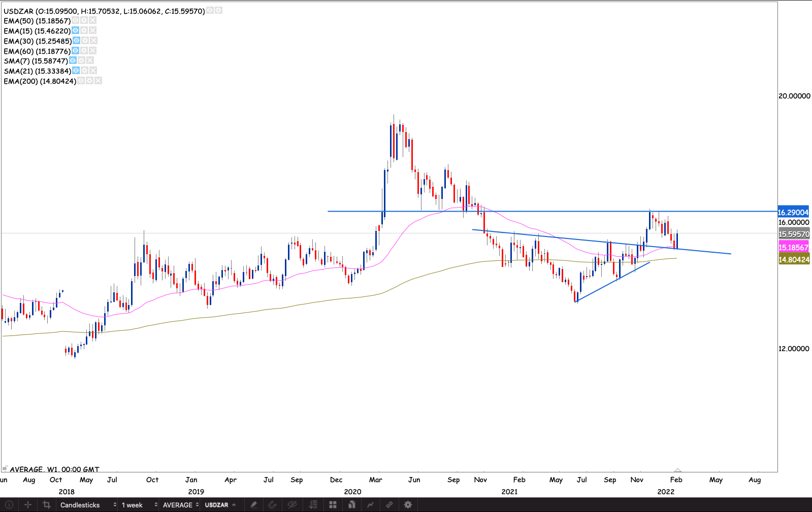812x512 pixels.
Task: Toggle visibility of the EMA(15) indicator
Action: (75, 31)
